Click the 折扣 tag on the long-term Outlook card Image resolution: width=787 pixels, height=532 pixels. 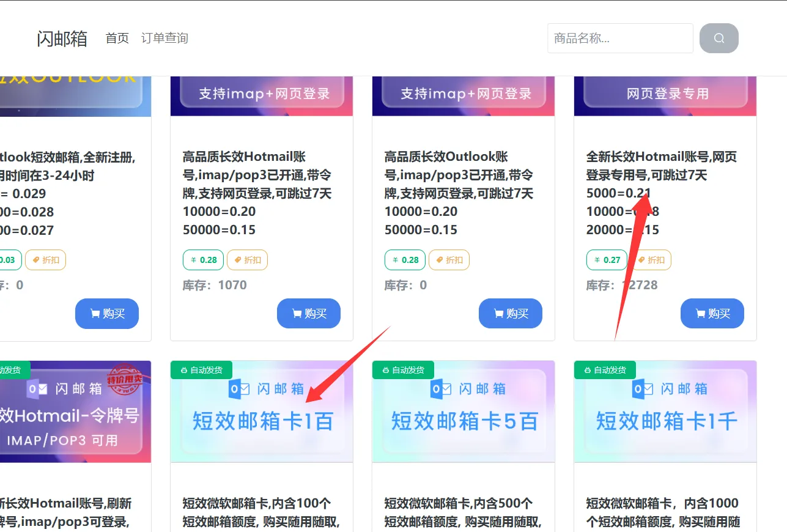tap(449, 260)
